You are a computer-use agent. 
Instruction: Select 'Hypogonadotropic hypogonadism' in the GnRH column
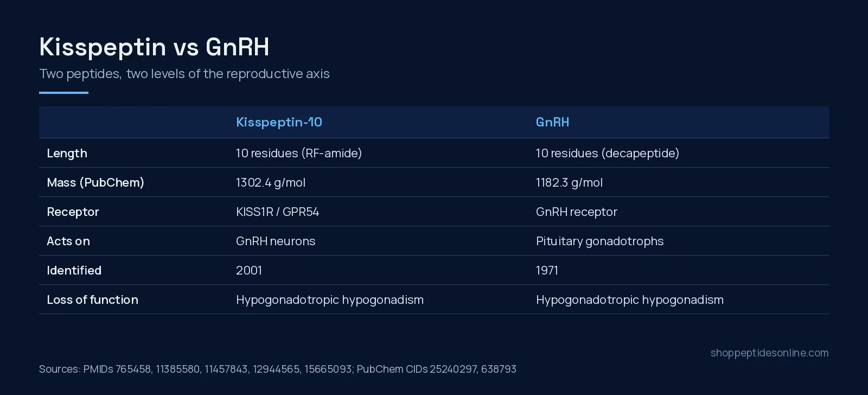630,300
